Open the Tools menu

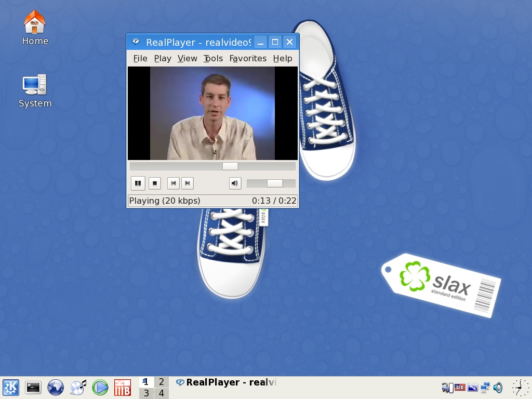coord(213,58)
